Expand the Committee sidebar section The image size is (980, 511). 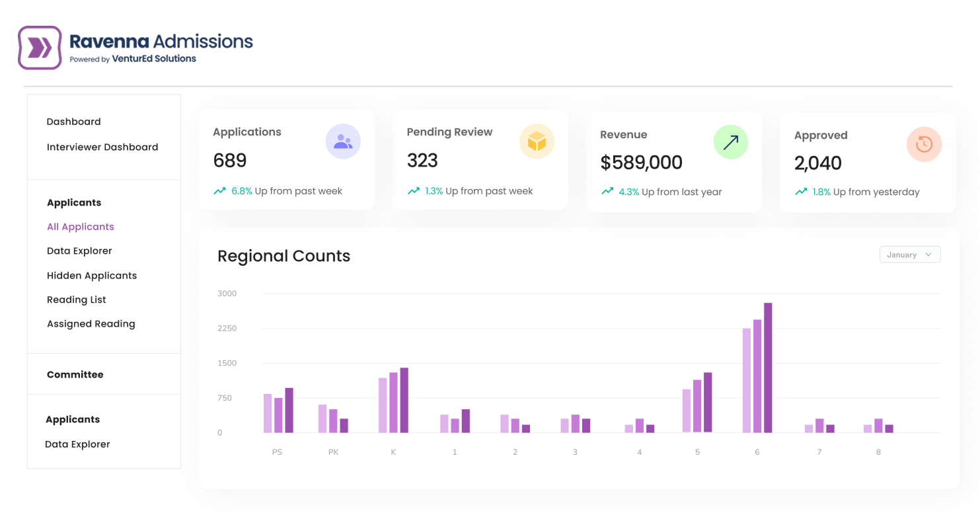tap(75, 374)
